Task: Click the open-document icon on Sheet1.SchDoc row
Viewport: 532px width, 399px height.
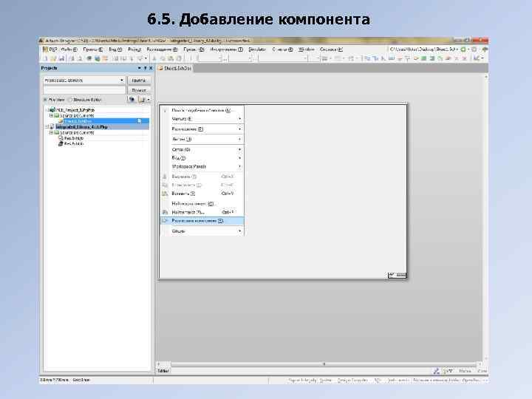Action: [139, 121]
